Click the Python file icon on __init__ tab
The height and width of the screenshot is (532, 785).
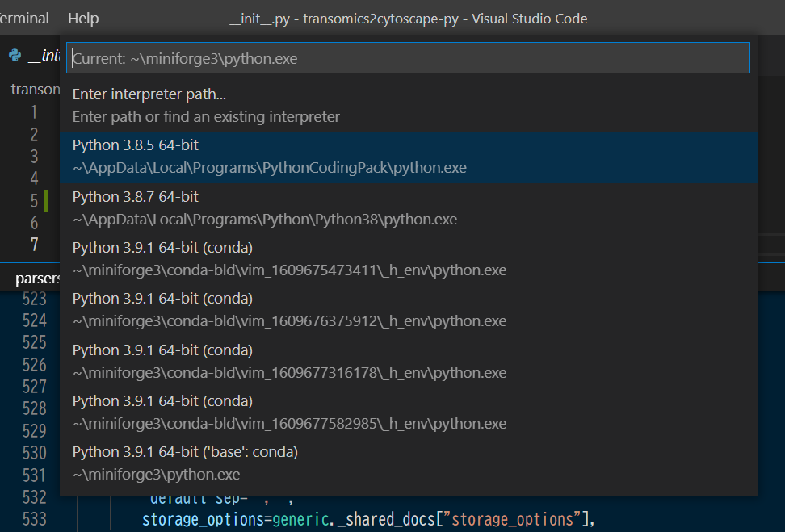click(x=15, y=55)
